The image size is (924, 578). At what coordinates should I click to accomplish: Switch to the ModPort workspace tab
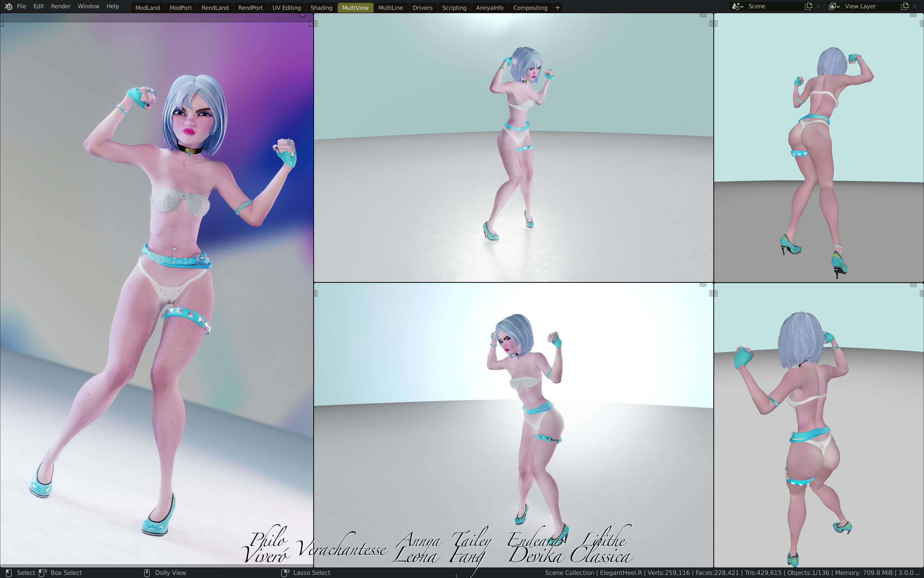[x=181, y=8]
